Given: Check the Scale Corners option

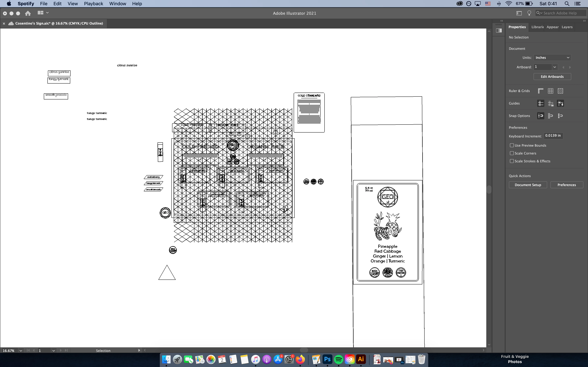Looking at the screenshot, I should 512,153.
